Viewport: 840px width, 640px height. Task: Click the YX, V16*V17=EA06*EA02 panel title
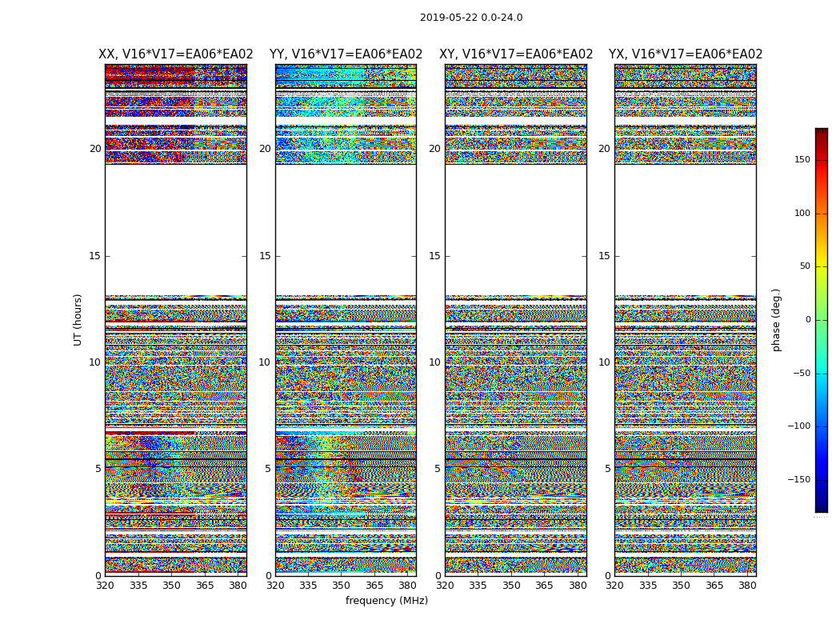click(685, 54)
